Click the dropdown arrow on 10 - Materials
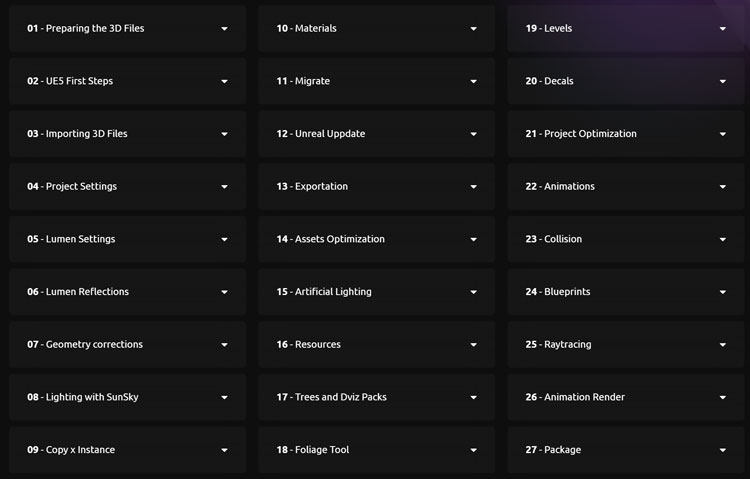This screenshot has width=750, height=479. 473,29
